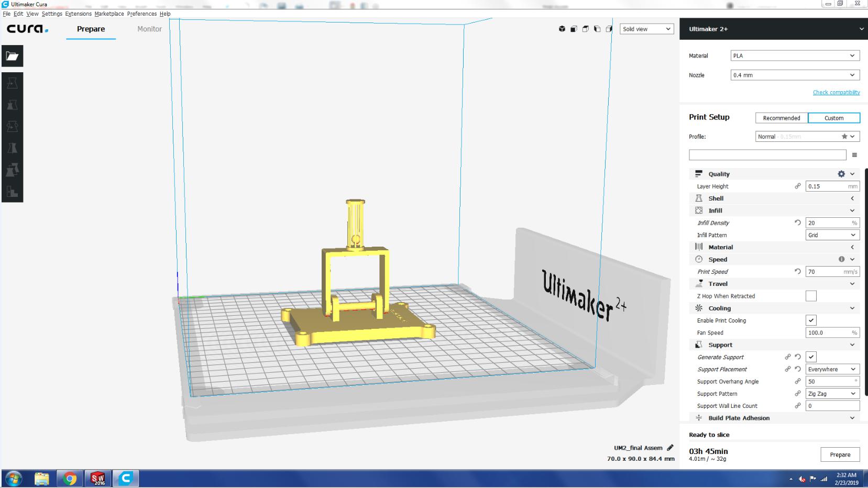Rename the job with the pencil icon
Viewport: 868px width, 488px height.
click(x=670, y=448)
